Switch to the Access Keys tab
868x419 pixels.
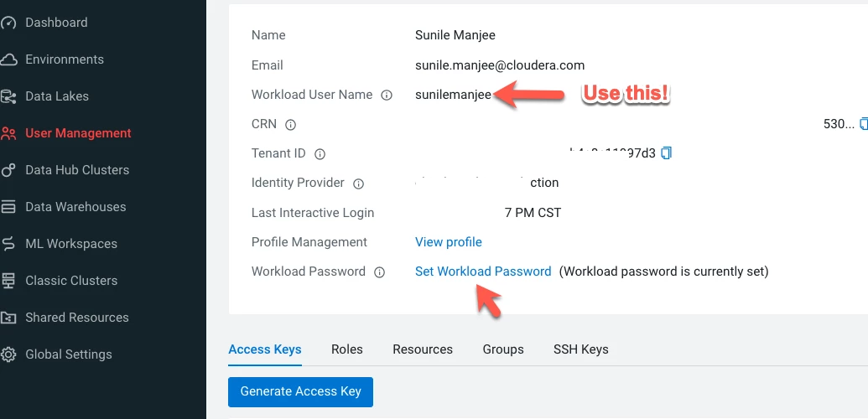pyautogui.click(x=265, y=349)
